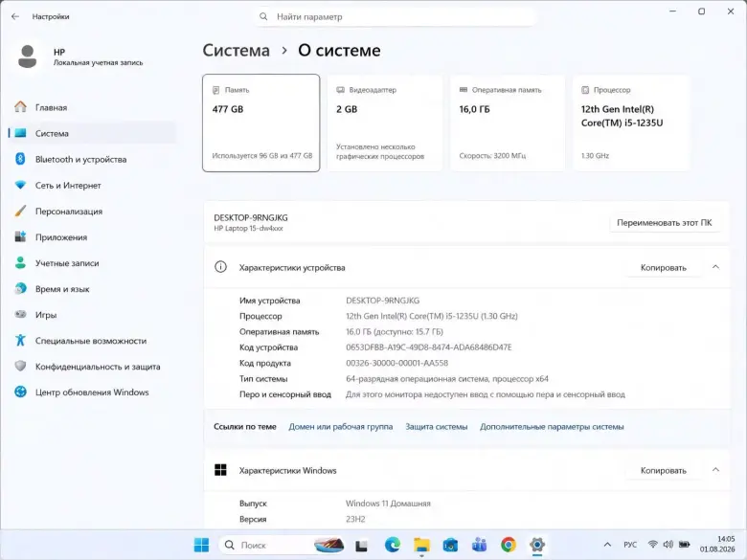Open the Видеоадаптер 2 GB card
The height and width of the screenshot is (560, 747).
(385, 123)
